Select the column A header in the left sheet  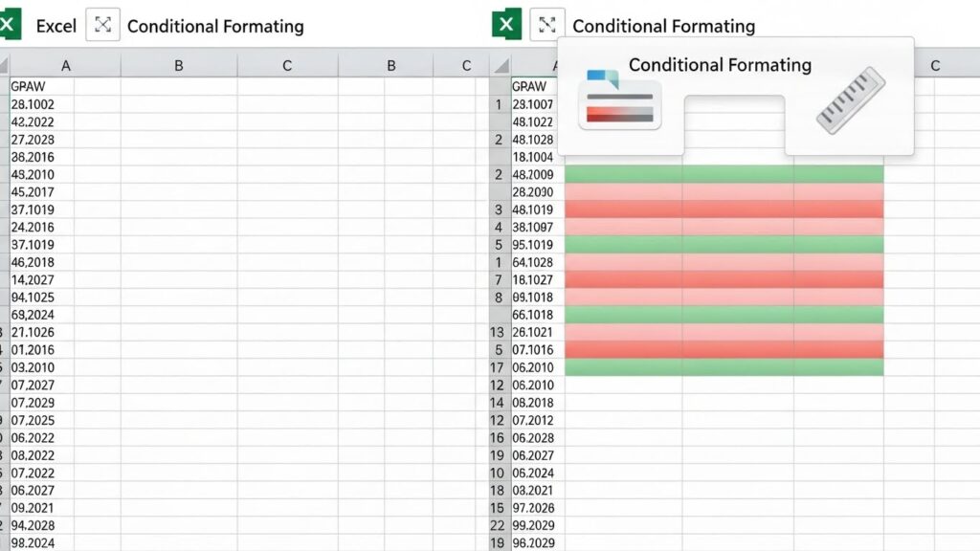(65, 66)
